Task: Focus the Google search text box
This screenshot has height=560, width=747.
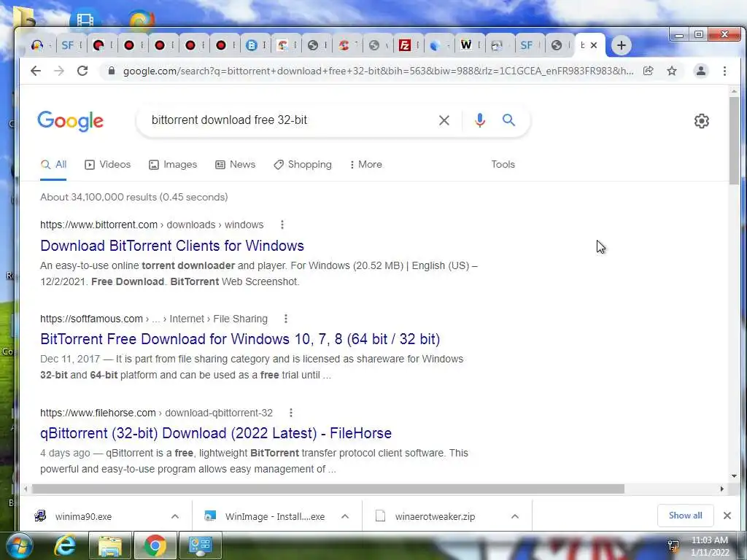Action: point(290,120)
